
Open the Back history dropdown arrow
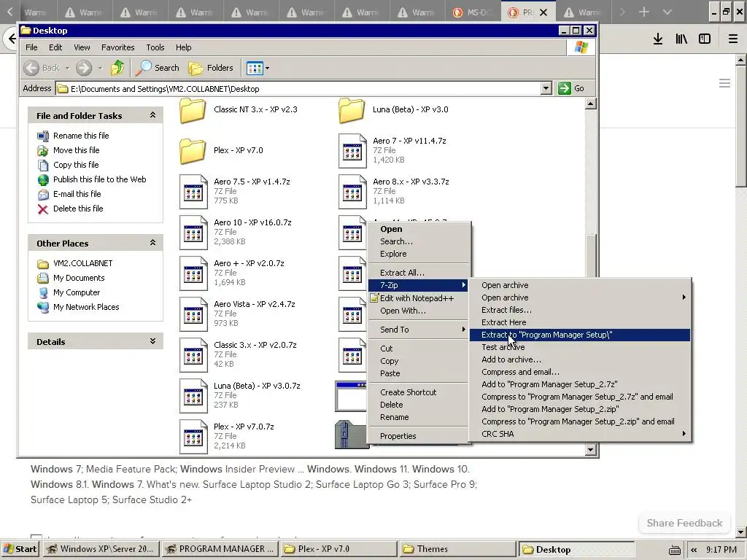point(67,68)
